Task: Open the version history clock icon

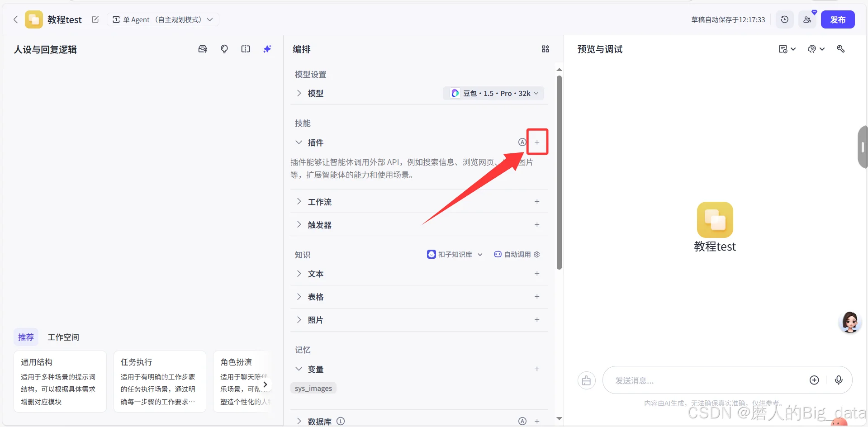Action: [785, 19]
